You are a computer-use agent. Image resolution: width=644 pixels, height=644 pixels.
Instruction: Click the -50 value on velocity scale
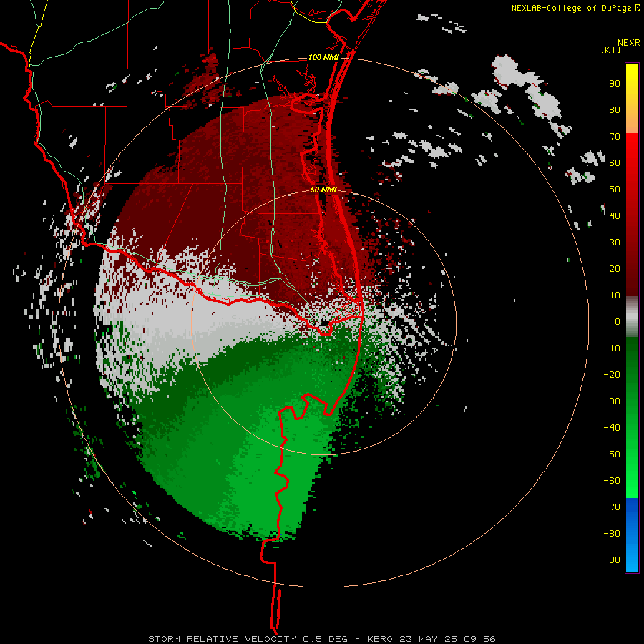[612, 454]
